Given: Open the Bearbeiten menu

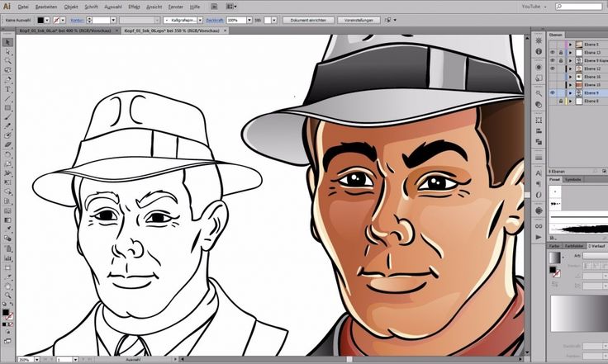Looking at the screenshot, I should (45, 6).
